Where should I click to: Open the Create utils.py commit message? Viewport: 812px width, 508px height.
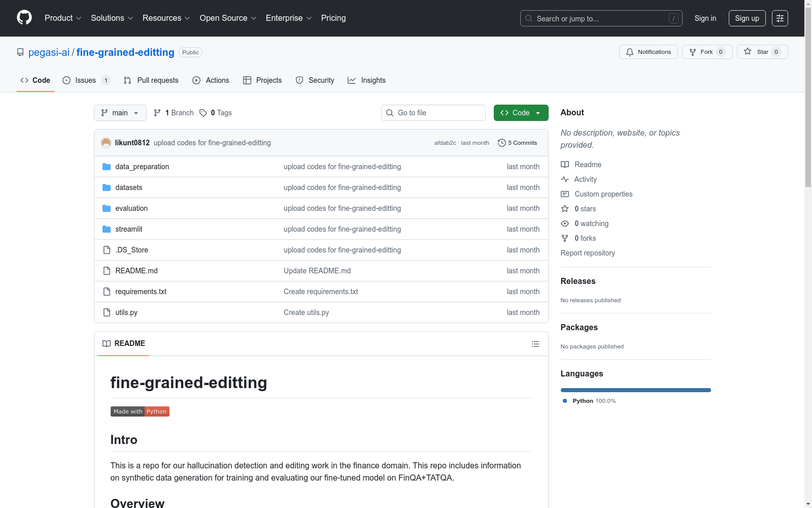tap(307, 312)
